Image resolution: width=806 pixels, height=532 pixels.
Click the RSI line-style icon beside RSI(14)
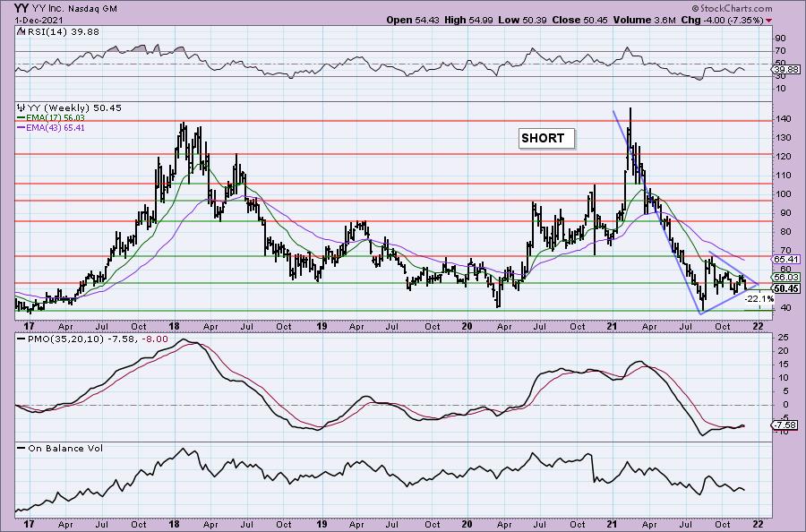(21, 32)
